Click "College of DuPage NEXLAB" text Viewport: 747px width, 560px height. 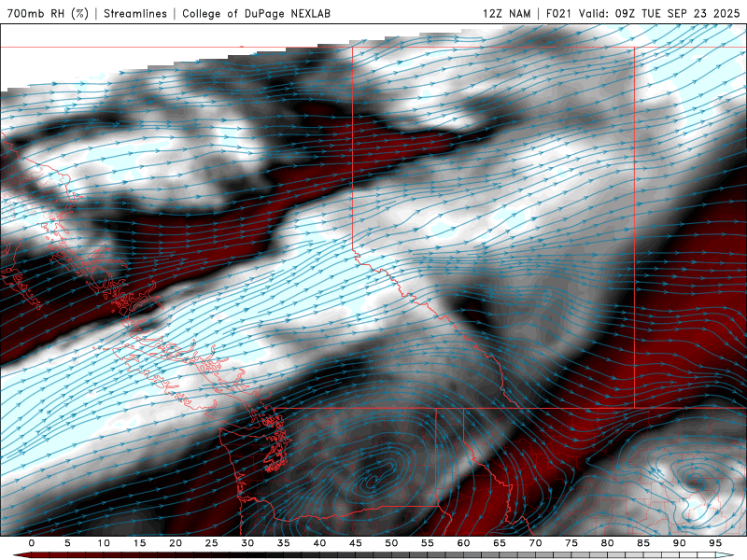tap(256, 13)
